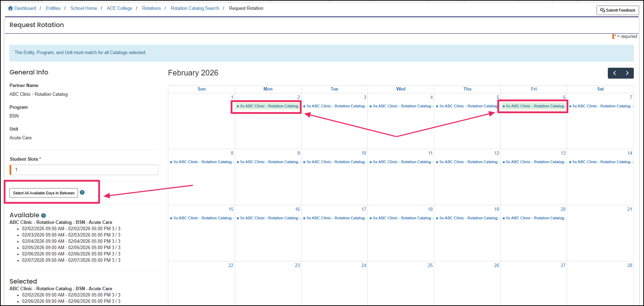This screenshot has width=644, height=306.
Task: Select the Feb 9 ABC Clinic event
Action: 268,162
